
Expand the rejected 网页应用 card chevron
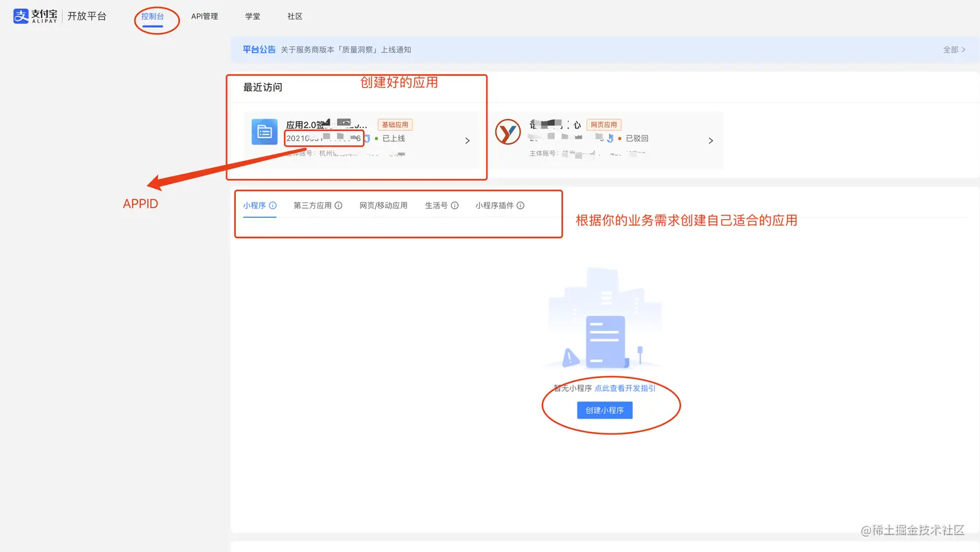tap(710, 140)
